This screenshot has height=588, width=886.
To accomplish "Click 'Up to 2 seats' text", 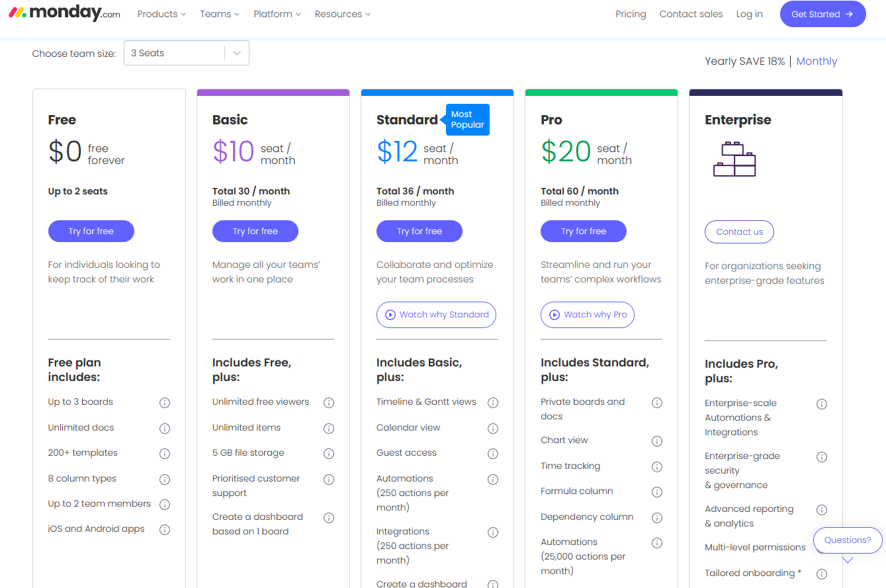I will click(x=77, y=191).
